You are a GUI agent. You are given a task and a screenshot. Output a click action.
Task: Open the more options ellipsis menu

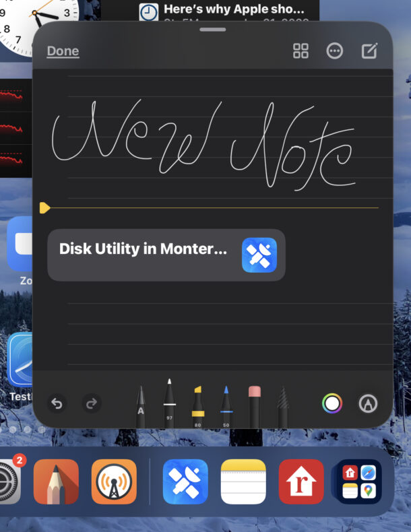click(x=335, y=51)
